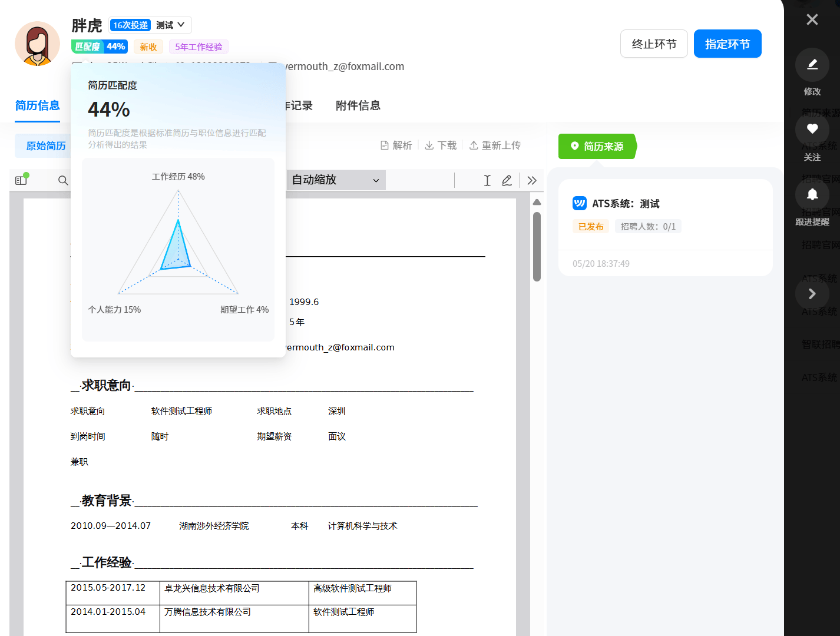This screenshot has height=636, width=840.
Task: Switch to the 简历信息 tab
Action: [x=37, y=105]
